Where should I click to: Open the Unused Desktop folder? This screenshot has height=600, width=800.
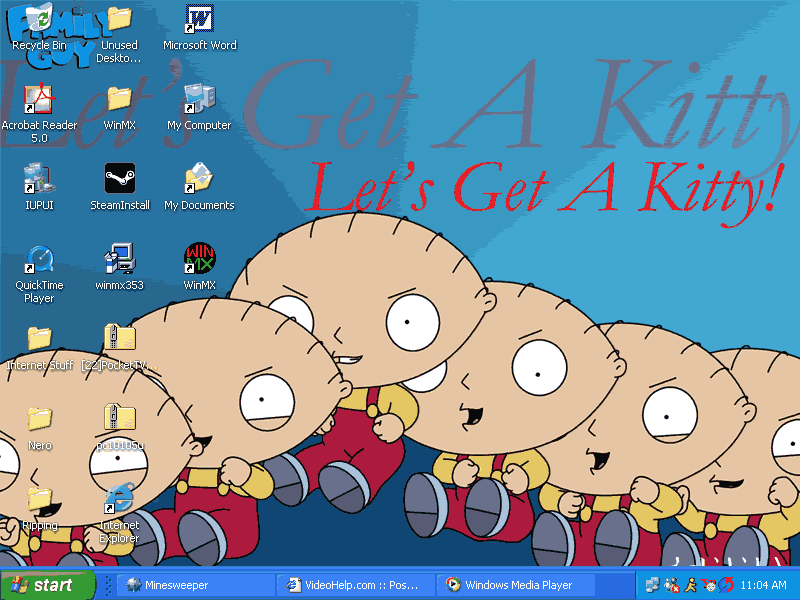tap(119, 35)
